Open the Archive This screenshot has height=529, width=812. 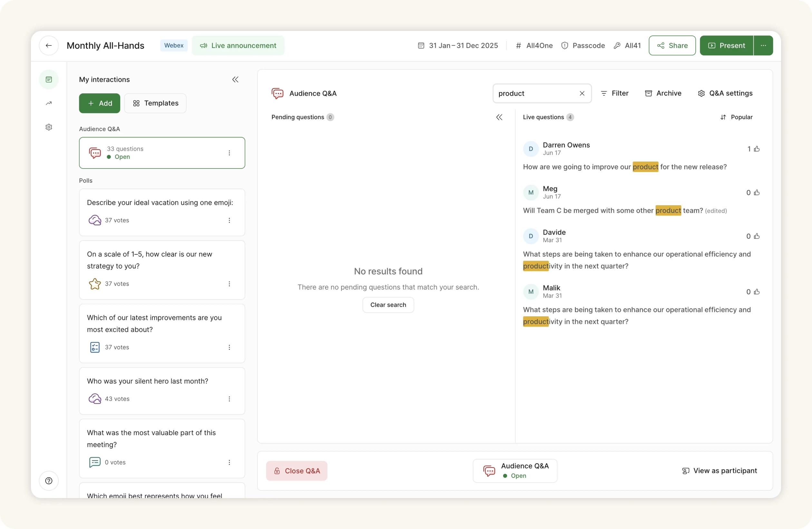663,93
